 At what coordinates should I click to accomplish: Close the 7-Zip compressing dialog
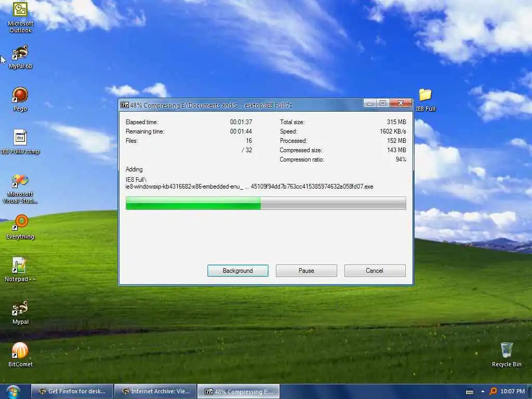[401, 103]
